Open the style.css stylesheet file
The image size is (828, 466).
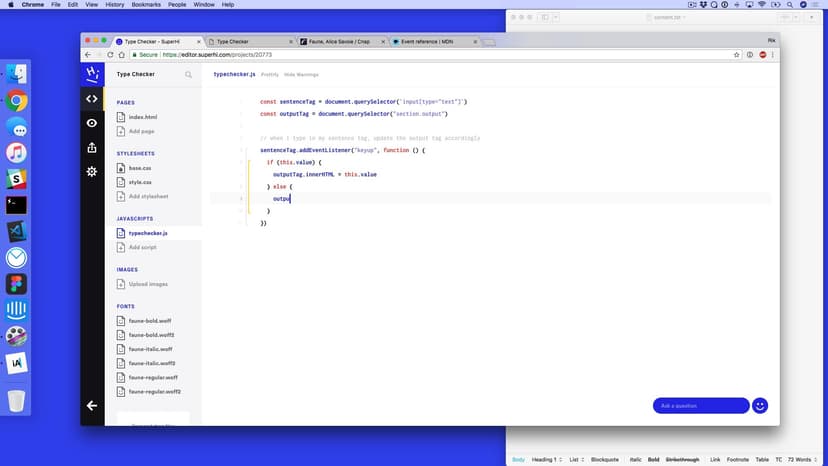coord(140,182)
